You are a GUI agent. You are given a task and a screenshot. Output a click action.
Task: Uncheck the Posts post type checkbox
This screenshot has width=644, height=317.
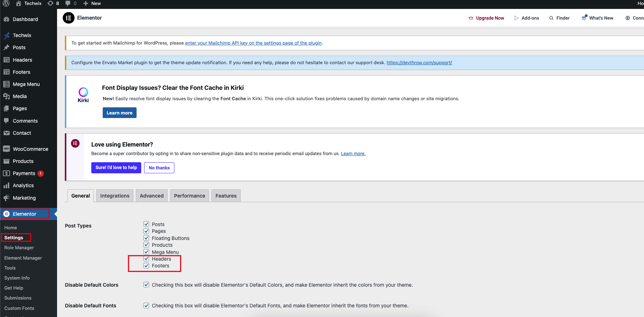point(146,224)
